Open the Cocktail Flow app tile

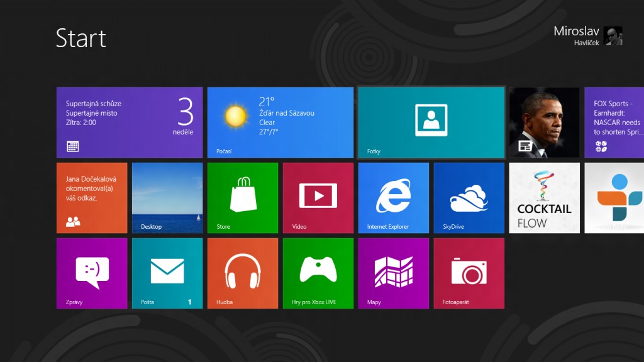click(544, 198)
